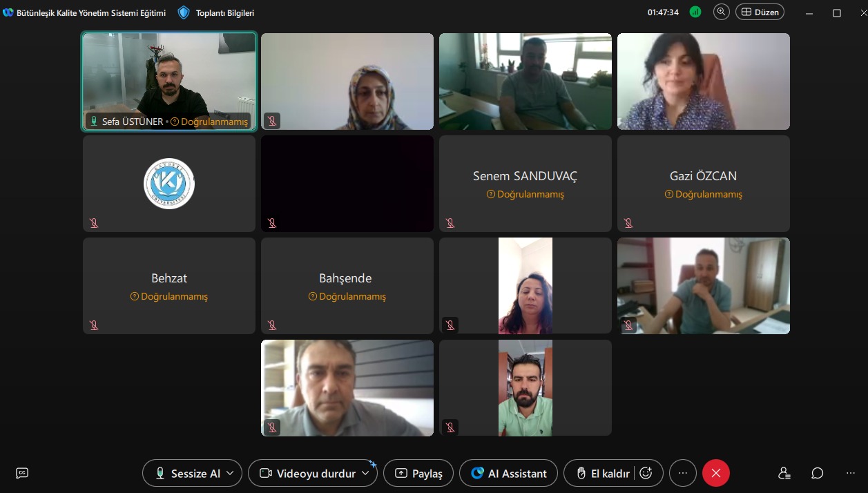The image size is (868, 493).
Task: Open the chat bubble icon
Action: coord(818,473)
